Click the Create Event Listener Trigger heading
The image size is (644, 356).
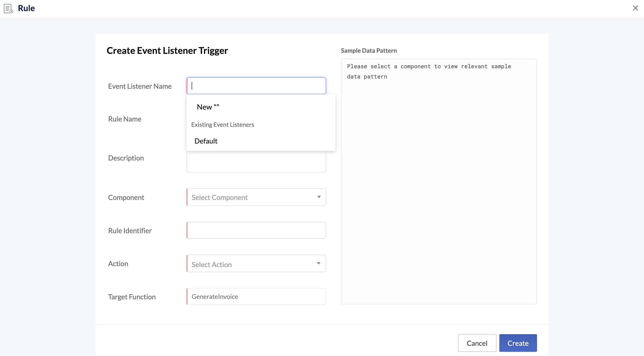point(167,50)
